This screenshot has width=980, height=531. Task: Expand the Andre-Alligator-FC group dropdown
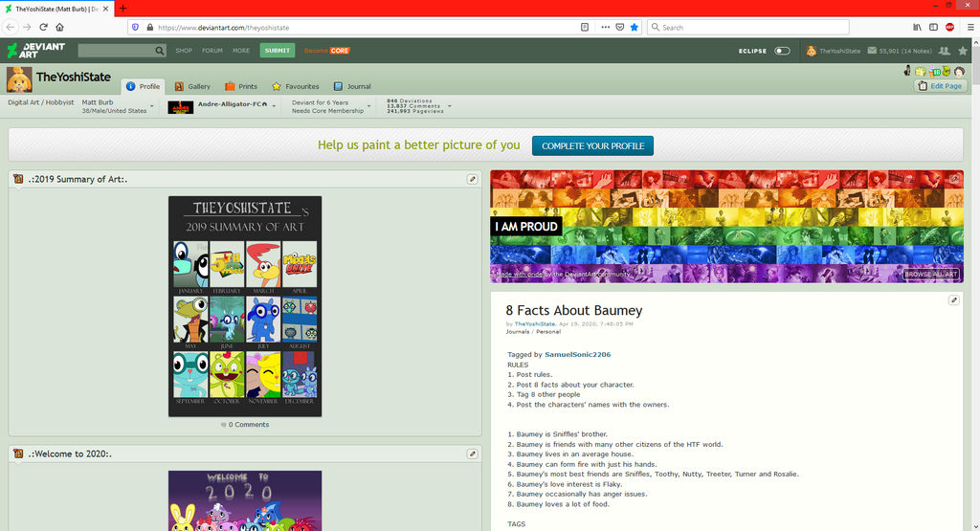click(274, 106)
